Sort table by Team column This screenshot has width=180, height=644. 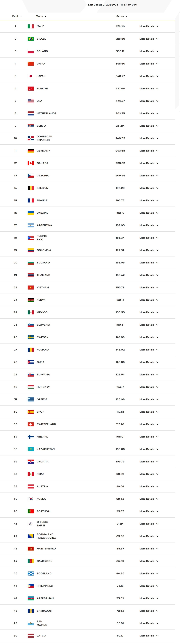point(41,16)
